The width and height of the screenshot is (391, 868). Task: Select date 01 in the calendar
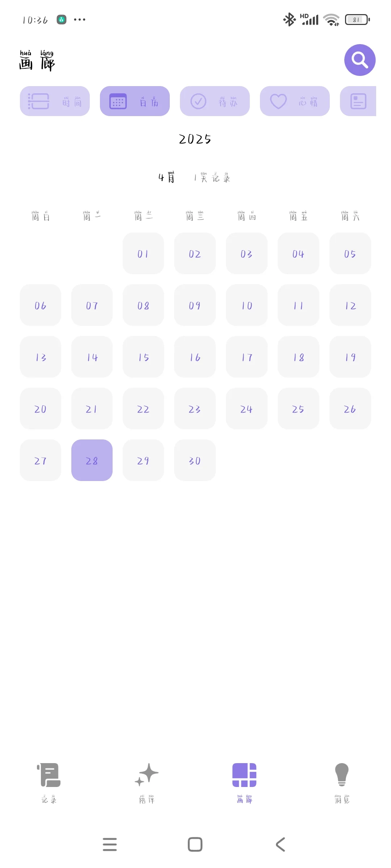143,253
